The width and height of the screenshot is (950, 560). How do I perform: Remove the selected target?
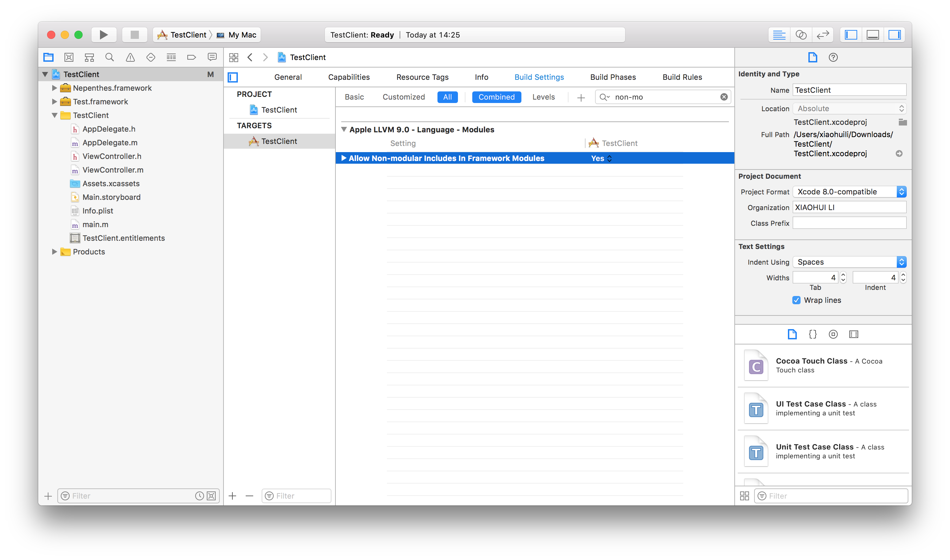tap(249, 496)
